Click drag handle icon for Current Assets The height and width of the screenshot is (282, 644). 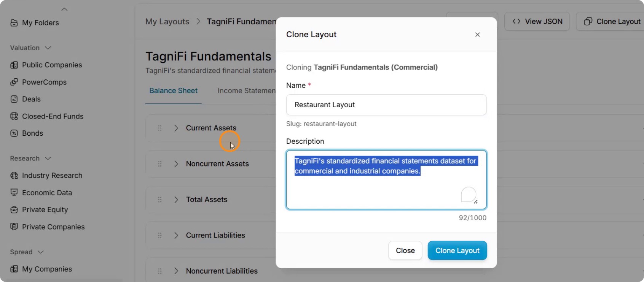pyautogui.click(x=160, y=128)
